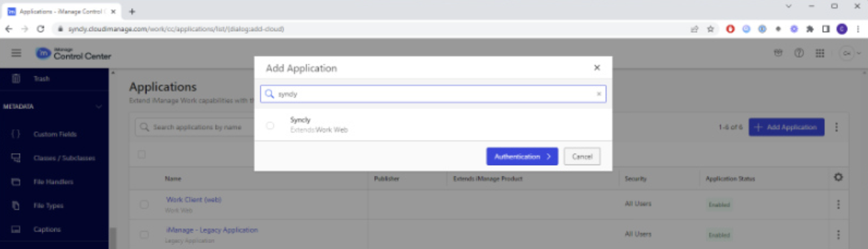Click the Classes / Subclasses icon

tap(16, 158)
